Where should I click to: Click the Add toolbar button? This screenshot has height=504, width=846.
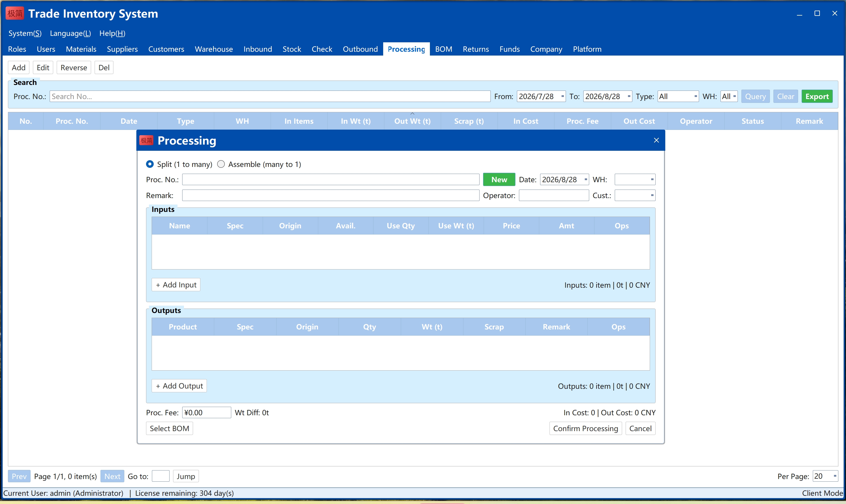[19, 68]
